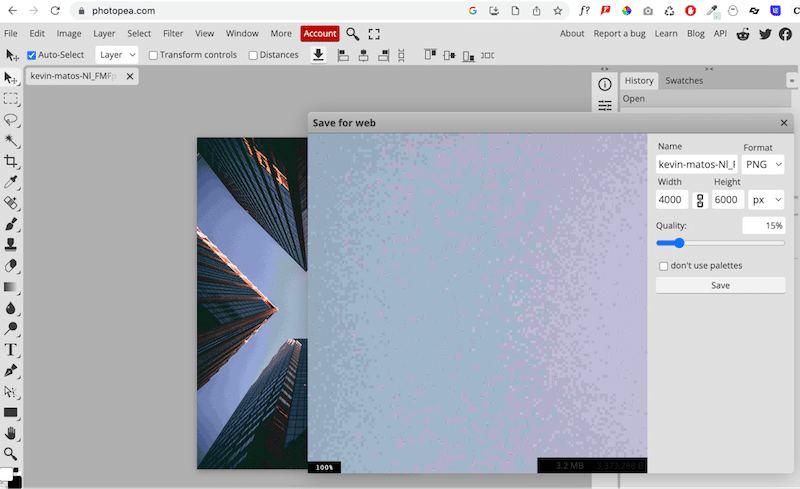Click the align left edges icon

(343, 55)
